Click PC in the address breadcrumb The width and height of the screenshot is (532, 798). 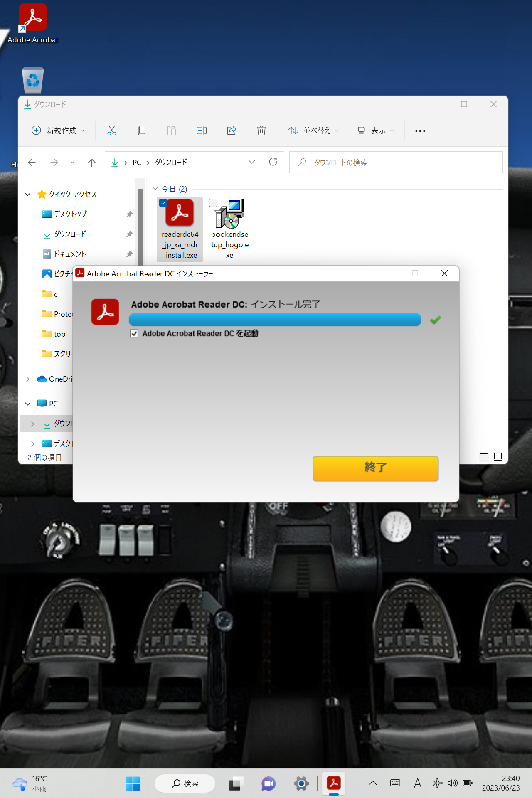coord(137,162)
